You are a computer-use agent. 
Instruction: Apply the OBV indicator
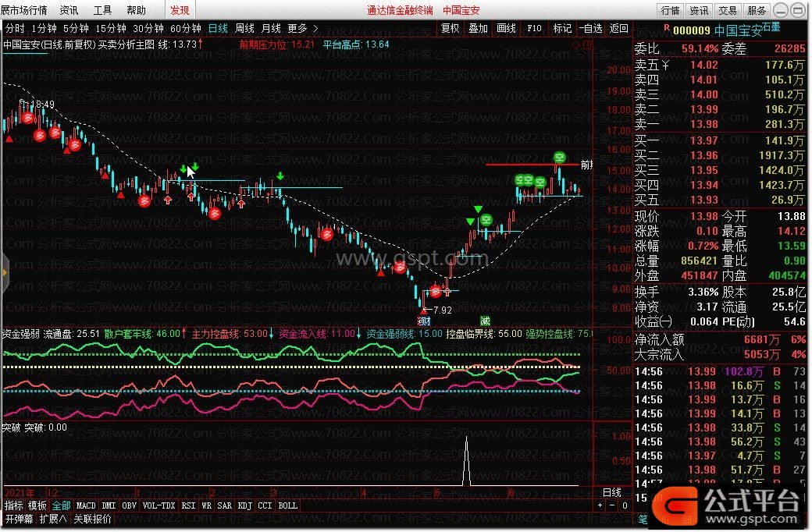(129, 505)
